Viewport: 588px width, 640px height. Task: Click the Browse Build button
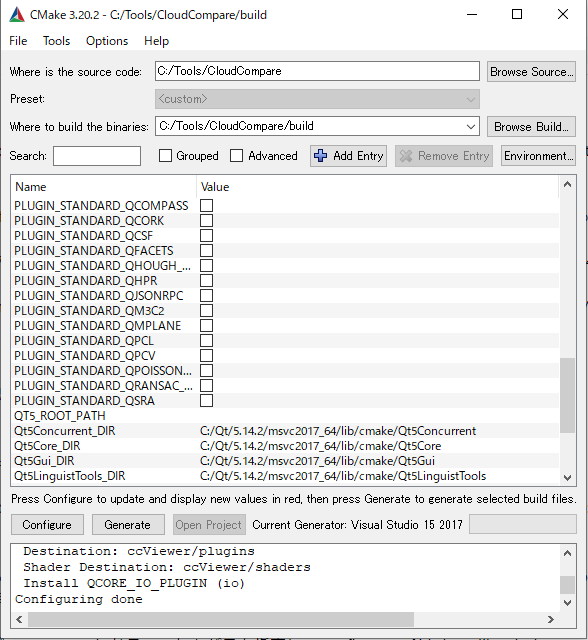pos(531,127)
